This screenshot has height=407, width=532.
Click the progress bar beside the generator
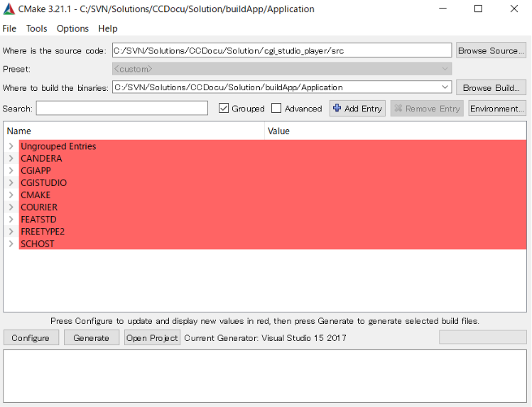pyautogui.click(x=482, y=337)
